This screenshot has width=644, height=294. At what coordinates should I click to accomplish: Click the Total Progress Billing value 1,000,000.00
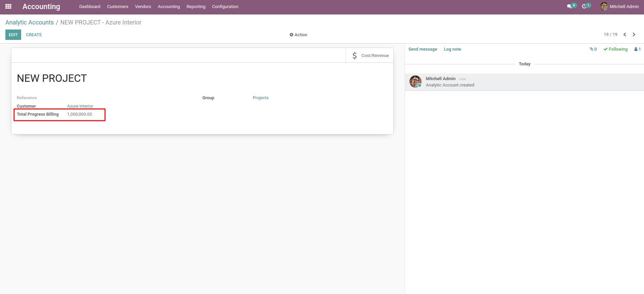tap(80, 114)
